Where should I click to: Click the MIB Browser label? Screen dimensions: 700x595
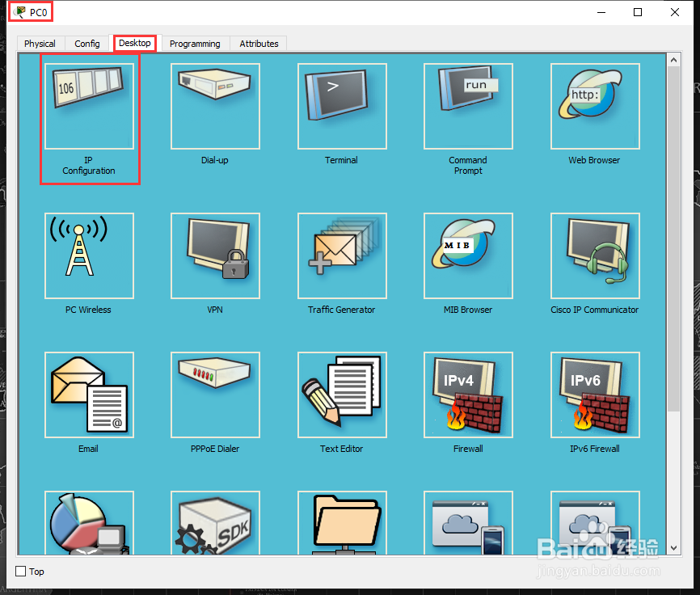468,310
